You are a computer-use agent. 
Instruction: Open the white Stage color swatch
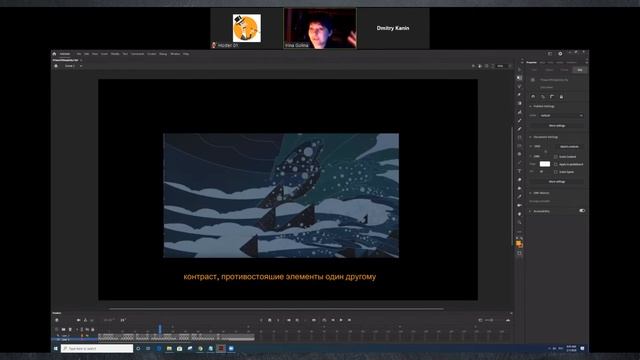pyautogui.click(x=545, y=164)
